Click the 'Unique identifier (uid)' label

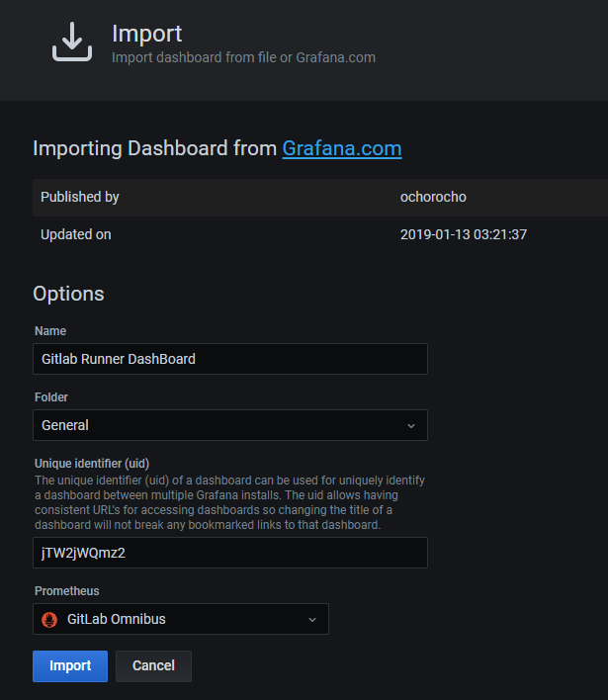[x=91, y=464]
